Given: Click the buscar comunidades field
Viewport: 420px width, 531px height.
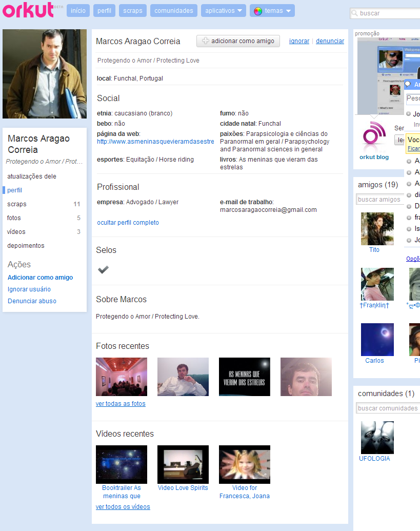Looking at the screenshot, I should [388, 408].
